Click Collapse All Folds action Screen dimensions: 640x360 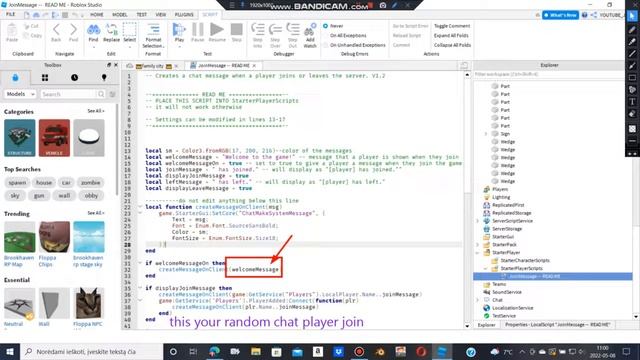click(x=452, y=45)
